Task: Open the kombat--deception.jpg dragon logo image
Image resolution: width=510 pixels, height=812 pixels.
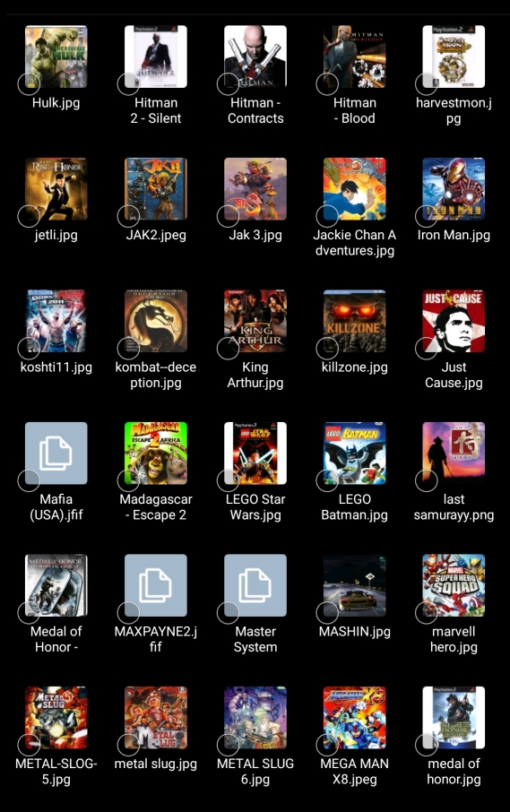Action: [x=155, y=321]
